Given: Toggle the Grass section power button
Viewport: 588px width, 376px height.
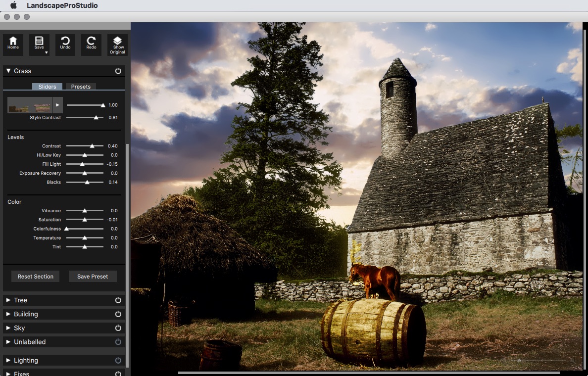Looking at the screenshot, I should pyautogui.click(x=118, y=71).
